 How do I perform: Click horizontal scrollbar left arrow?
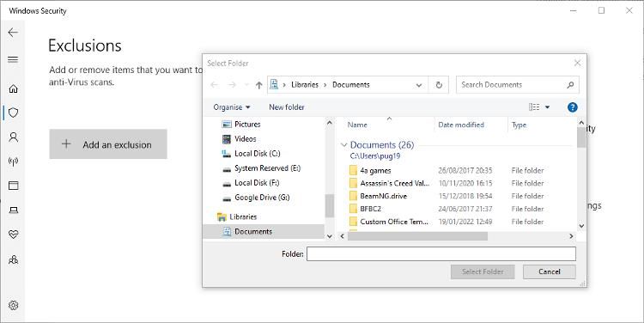tap(342, 236)
